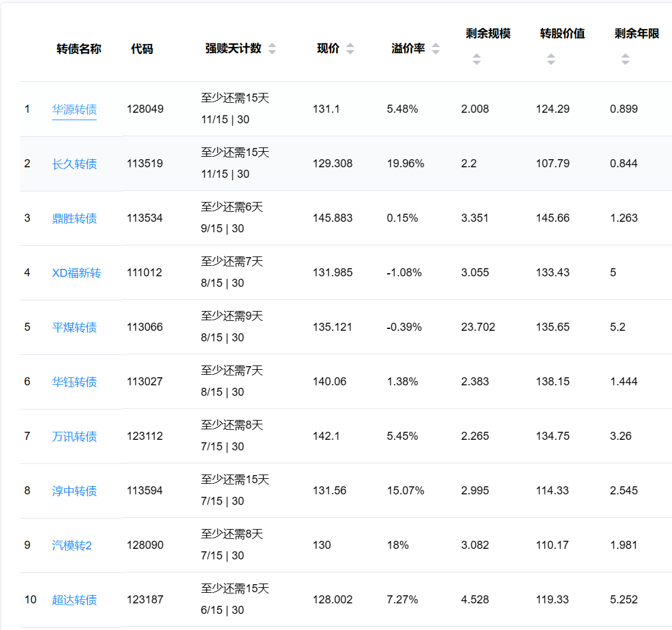The width and height of the screenshot is (672, 630).
Task: Click sort icon next to 现价
Action: click(x=350, y=49)
